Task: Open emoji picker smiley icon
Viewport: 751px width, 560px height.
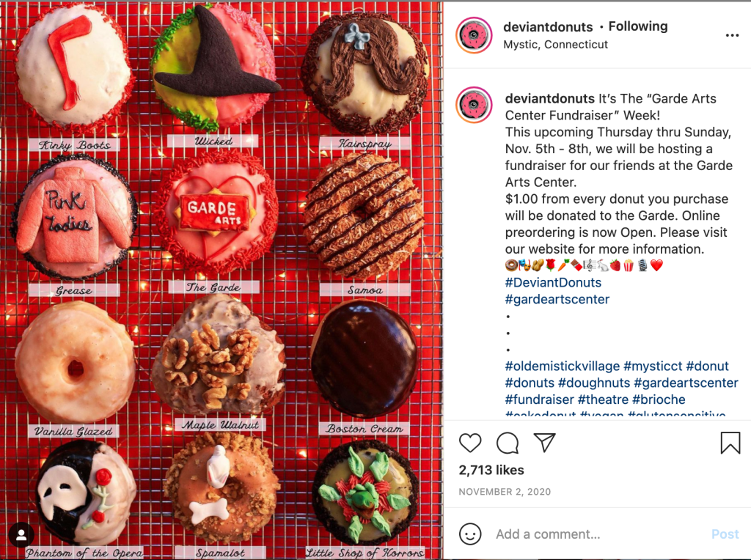Action: tap(470, 533)
